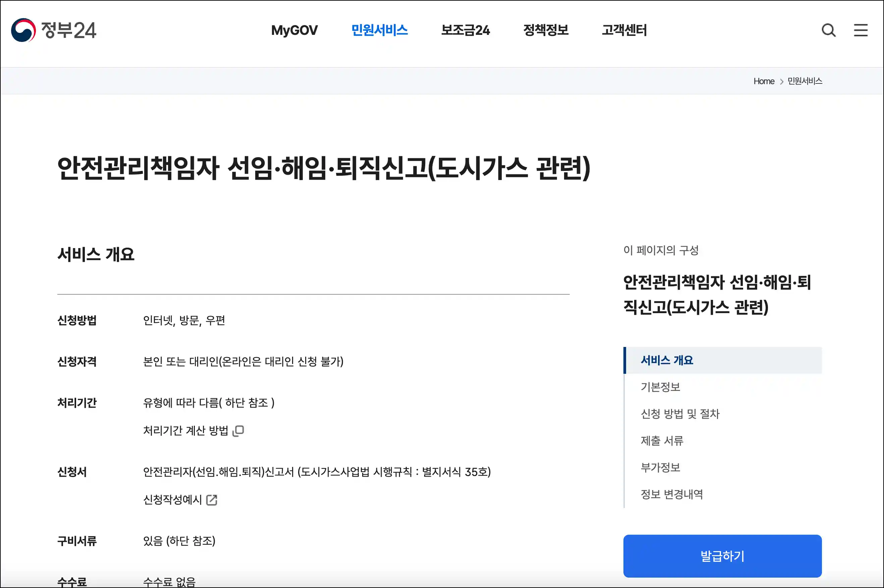884x588 pixels.
Task: Click the text 있음 (하단 참조)
Action: tap(179, 541)
